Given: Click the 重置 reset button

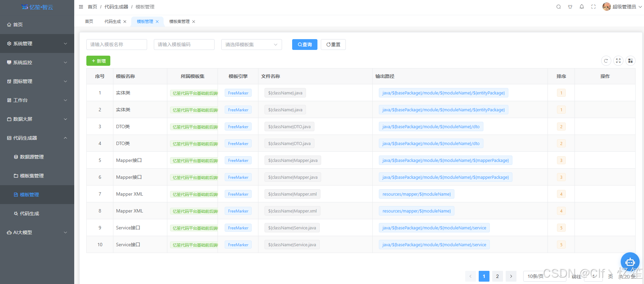Looking at the screenshot, I should (x=333, y=45).
